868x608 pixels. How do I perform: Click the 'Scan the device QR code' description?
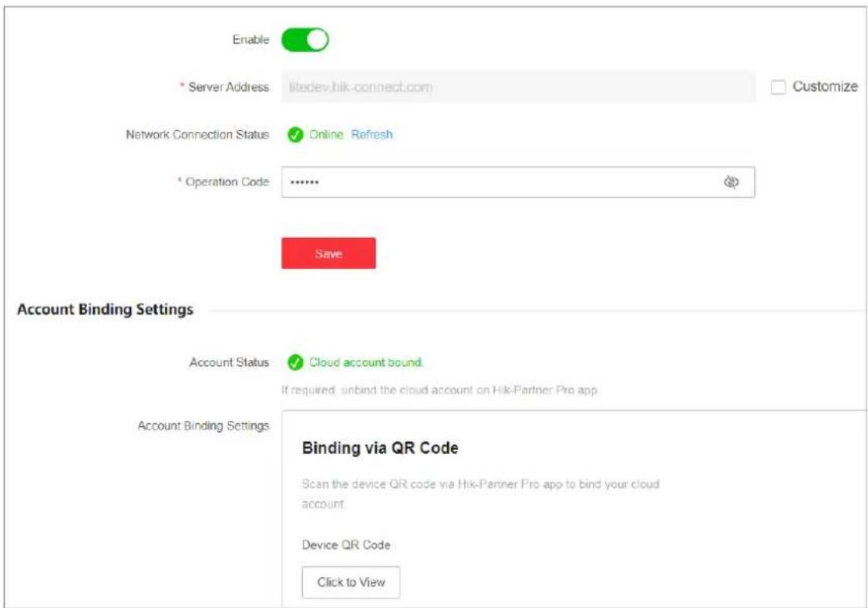click(x=480, y=493)
